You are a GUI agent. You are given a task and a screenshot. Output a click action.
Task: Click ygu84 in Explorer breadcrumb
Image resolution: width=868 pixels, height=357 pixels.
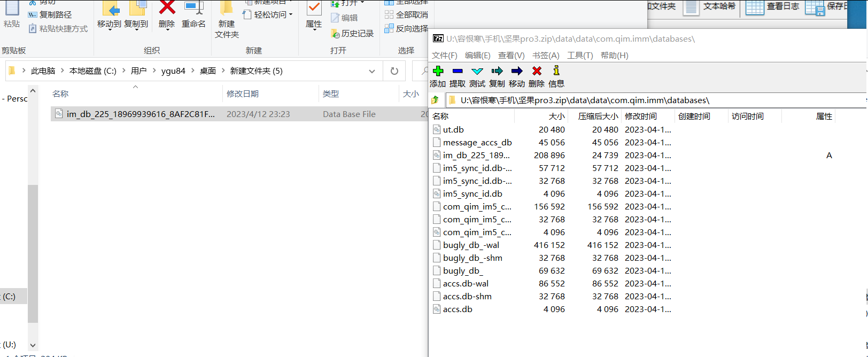[x=173, y=71]
